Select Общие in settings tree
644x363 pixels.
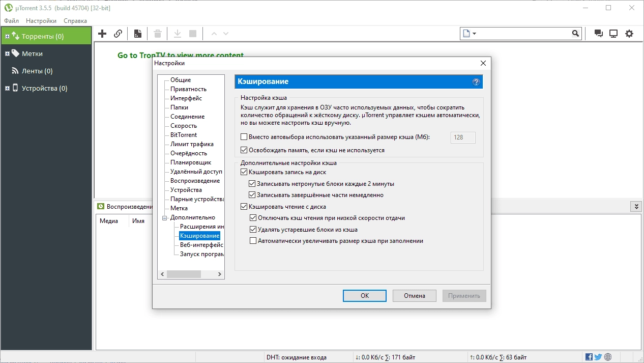tap(181, 80)
